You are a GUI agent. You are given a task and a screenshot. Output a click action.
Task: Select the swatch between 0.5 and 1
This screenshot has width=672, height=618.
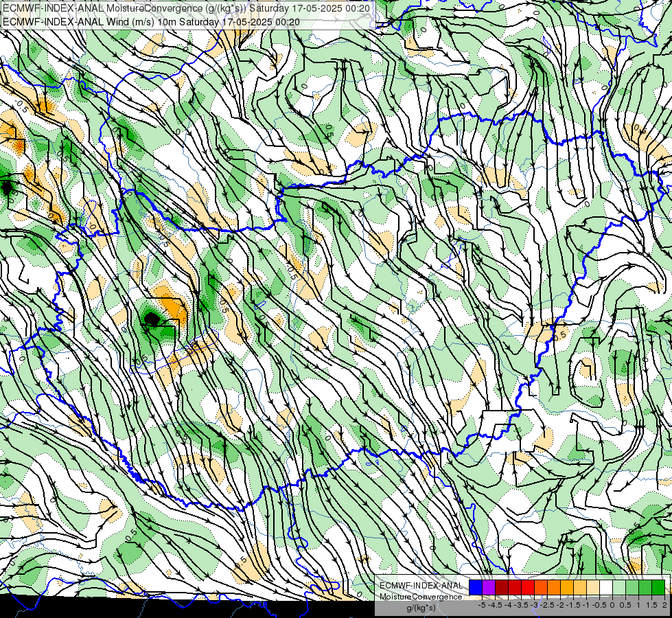click(x=632, y=588)
